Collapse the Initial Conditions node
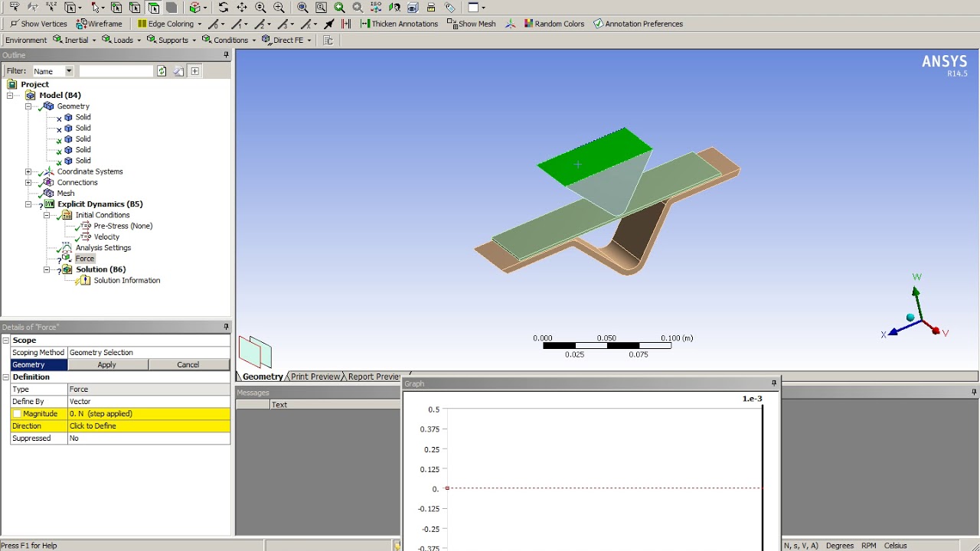Image resolution: width=980 pixels, height=551 pixels. coord(47,215)
